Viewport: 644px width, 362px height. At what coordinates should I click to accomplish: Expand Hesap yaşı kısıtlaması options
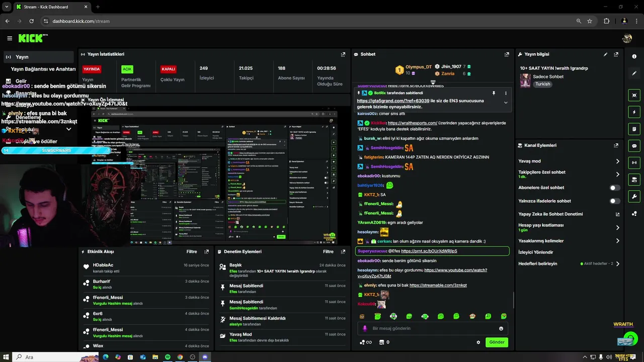[618, 228]
